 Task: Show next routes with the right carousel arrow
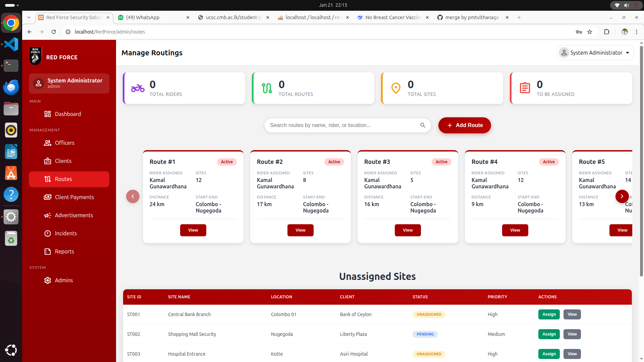point(622,196)
